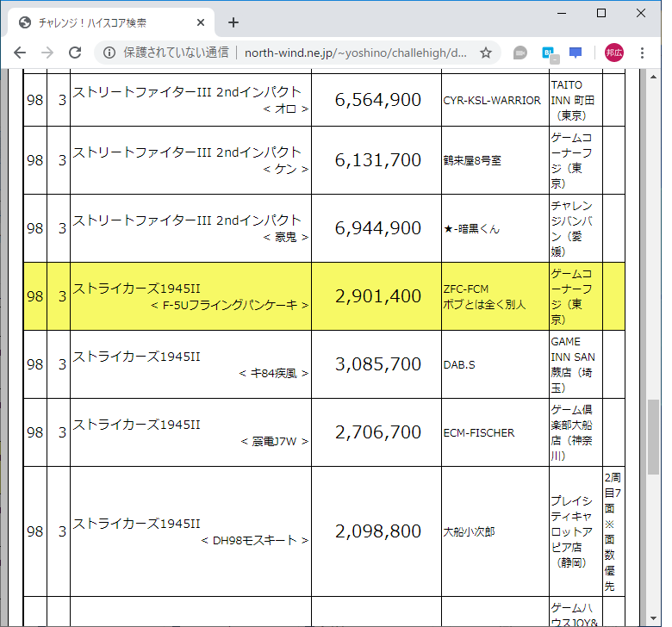Click player name ZFC-FCM ボブとは全く別人
The width and height of the screenshot is (672, 627).
484,296
